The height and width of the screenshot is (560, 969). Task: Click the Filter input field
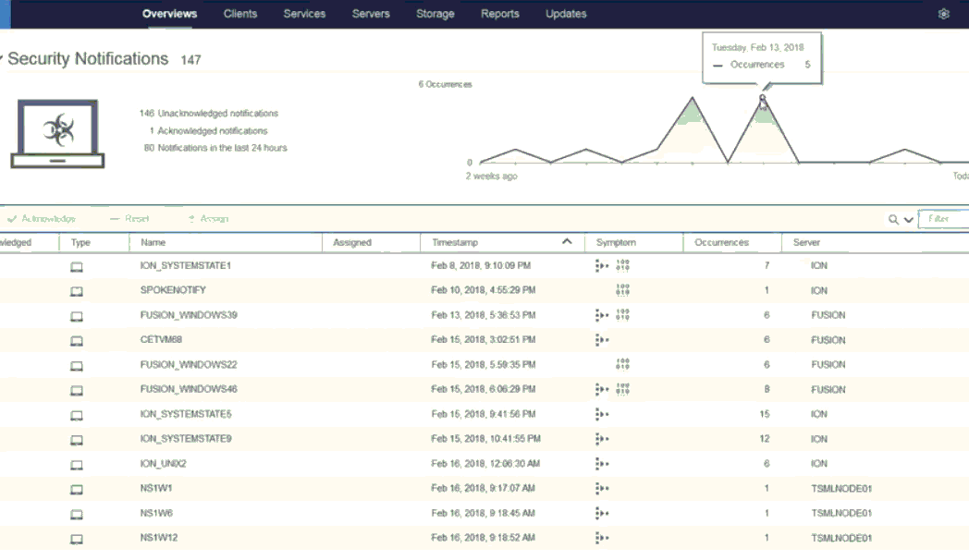click(x=945, y=219)
